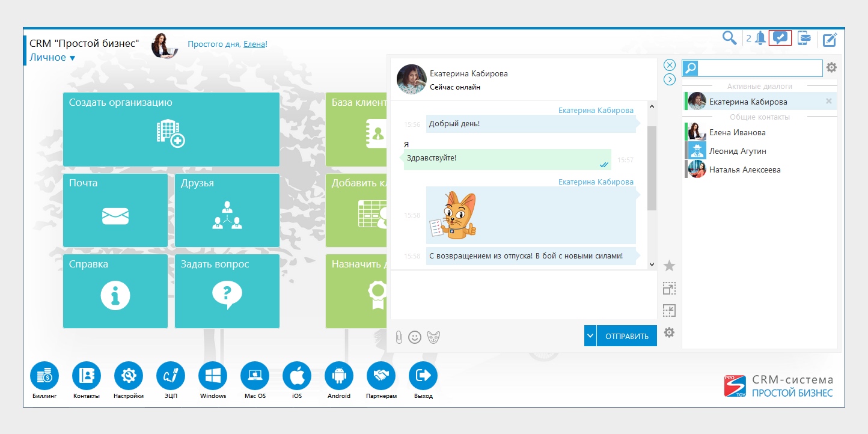Click the edit note icon in header
The height and width of the screenshot is (434, 868).
[x=830, y=40]
